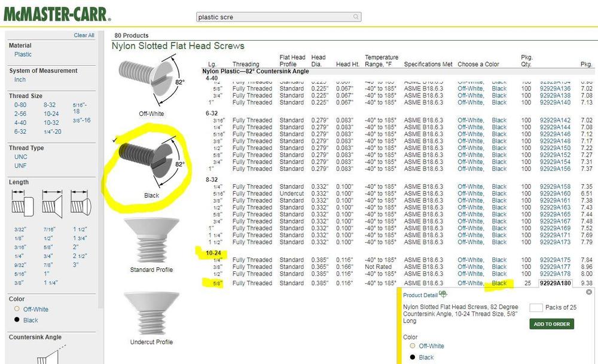
Task: Close the Product Detail panel
Action: click(589, 292)
